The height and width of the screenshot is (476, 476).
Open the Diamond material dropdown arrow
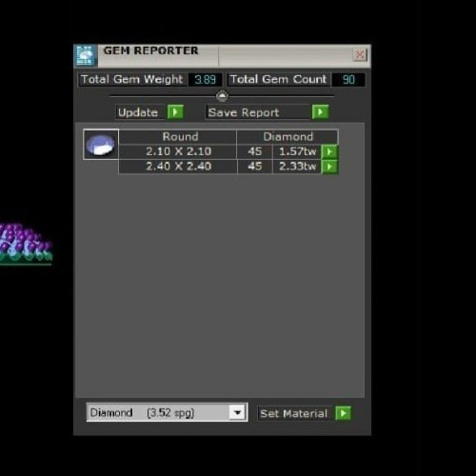pos(237,412)
